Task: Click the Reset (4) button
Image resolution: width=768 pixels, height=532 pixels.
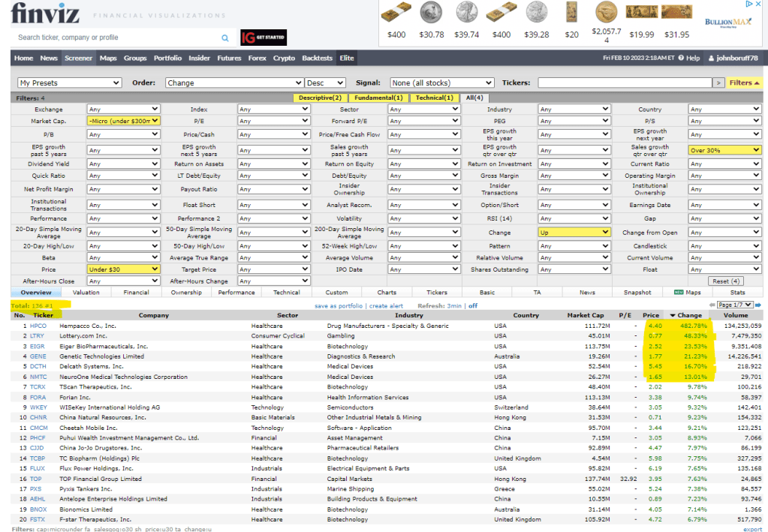Action: 724,281
